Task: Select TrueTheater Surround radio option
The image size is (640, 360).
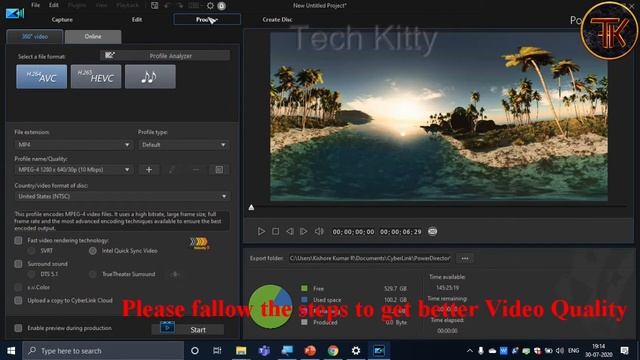Action: tap(93, 274)
